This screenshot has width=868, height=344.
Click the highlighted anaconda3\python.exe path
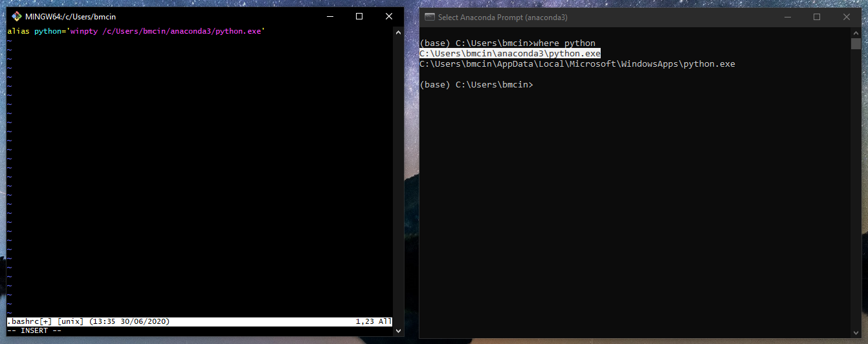tap(510, 54)
